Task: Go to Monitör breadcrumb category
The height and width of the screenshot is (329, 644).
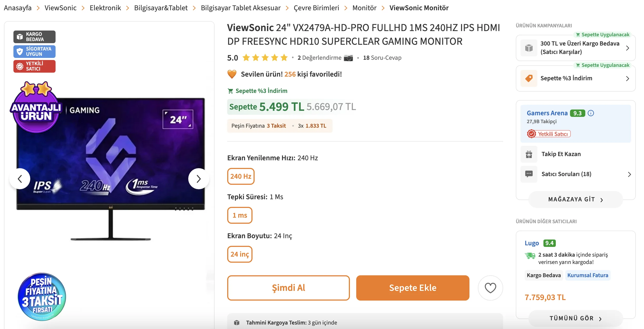Action: (364, 8)
